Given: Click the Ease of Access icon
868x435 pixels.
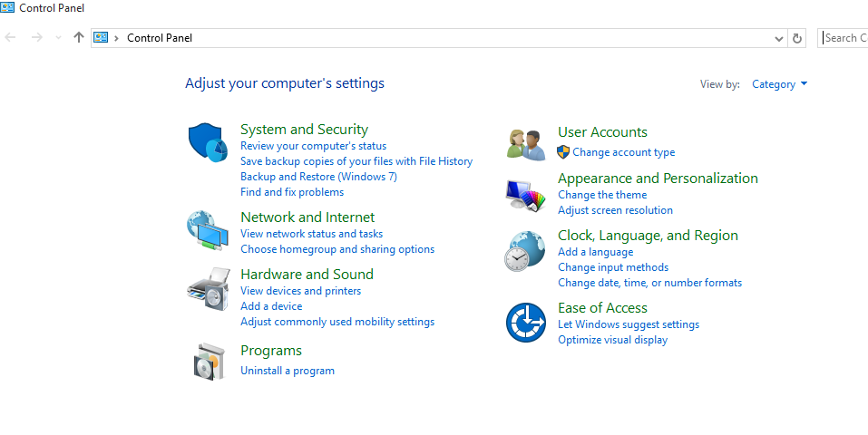Looking at the screenshot, I should coord(525,324).
